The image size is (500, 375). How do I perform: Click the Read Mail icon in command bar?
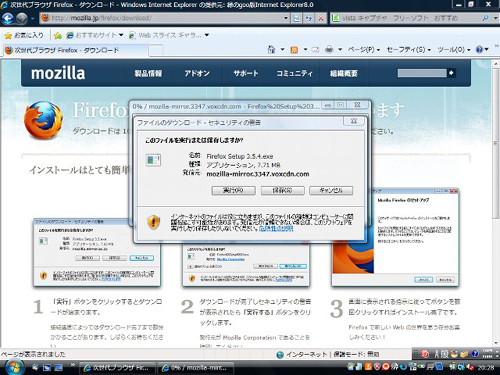coord(315,50)
